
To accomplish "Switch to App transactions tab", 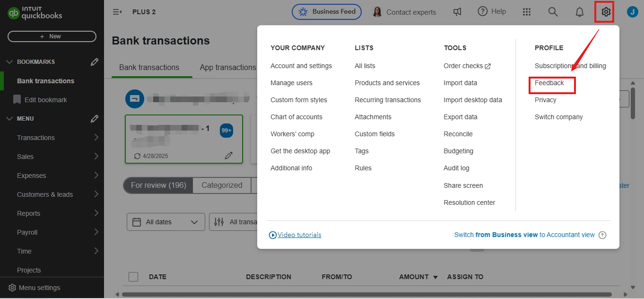I will pos(228,68).
